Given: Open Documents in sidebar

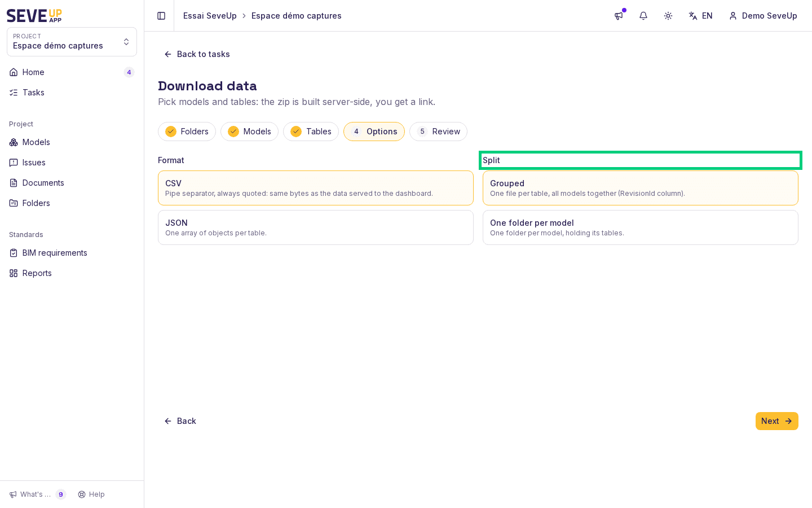Looking at the screenshot, I should pyautogui.click(x=72, y=183).
